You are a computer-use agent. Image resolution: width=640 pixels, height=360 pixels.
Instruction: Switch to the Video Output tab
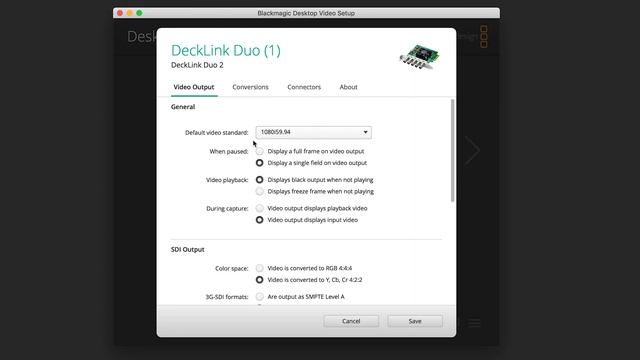(x=194, y=87)
